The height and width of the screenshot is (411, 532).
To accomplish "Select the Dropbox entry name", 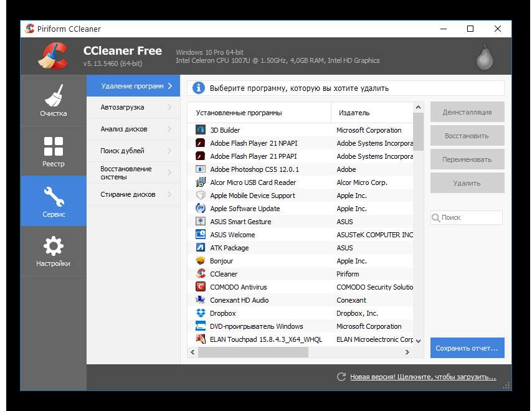I will point(222,313).
